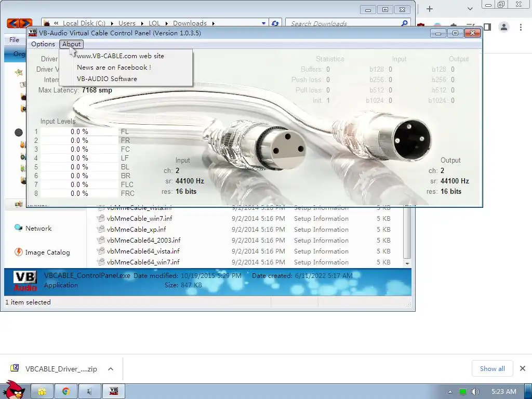Viewport: 532px width, 399px height.
Task: Open the Options menu in VB-Audio Control Panel
Action: 43,44
